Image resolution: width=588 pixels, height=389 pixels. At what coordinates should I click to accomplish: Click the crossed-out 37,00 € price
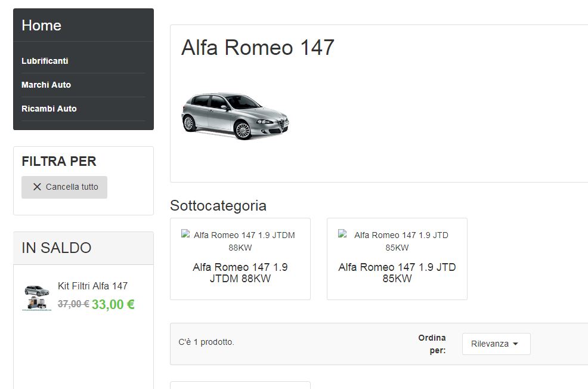click(x=73, y=304)
